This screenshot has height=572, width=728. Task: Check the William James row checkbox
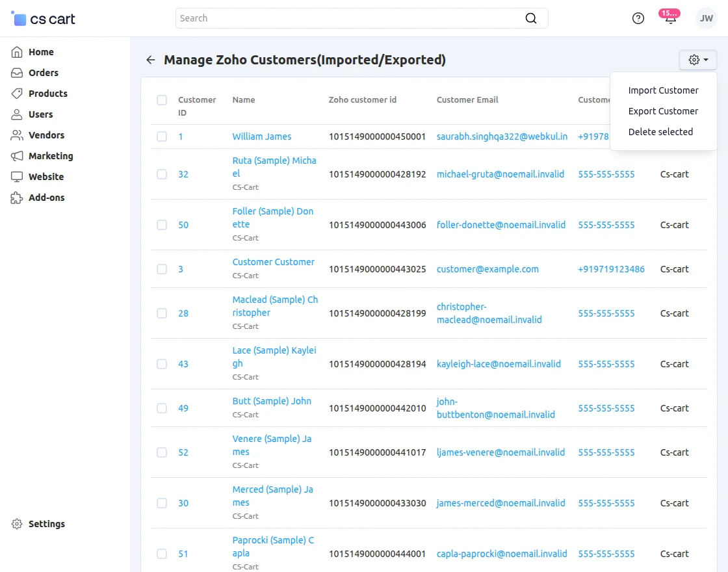point(162,136)
